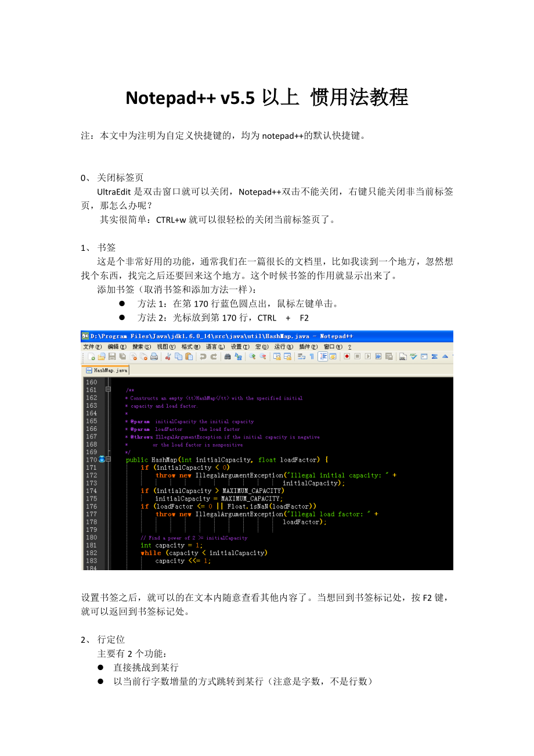Click the Save Recorded Macro icon
This screenshot has width=534, height=756.
(x=389, y=357)
